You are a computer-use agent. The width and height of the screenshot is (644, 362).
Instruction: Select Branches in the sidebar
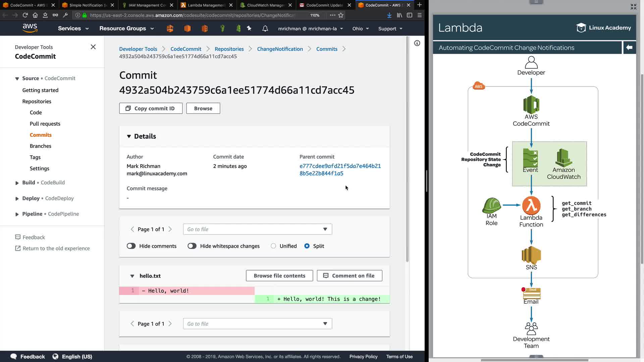point(41,146)
